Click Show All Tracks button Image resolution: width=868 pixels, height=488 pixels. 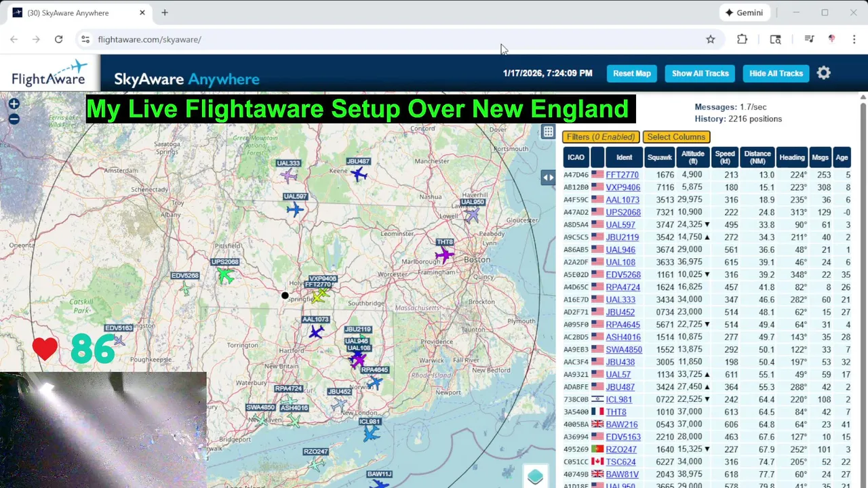pyautogui.click(x=701, y=73)
